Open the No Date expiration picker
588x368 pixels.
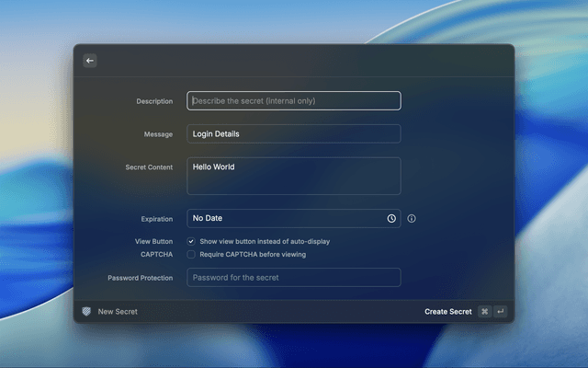click(285, 219)
